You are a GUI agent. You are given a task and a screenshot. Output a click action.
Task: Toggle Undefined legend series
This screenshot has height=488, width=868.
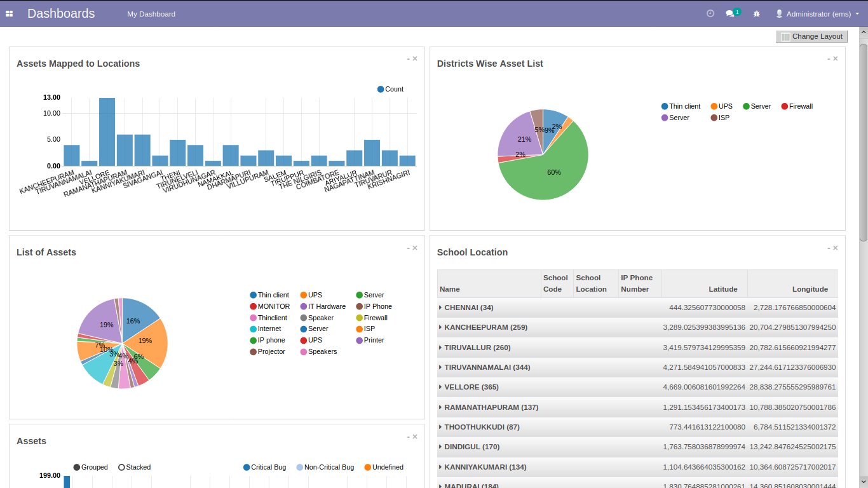click(x=384, y=467)
